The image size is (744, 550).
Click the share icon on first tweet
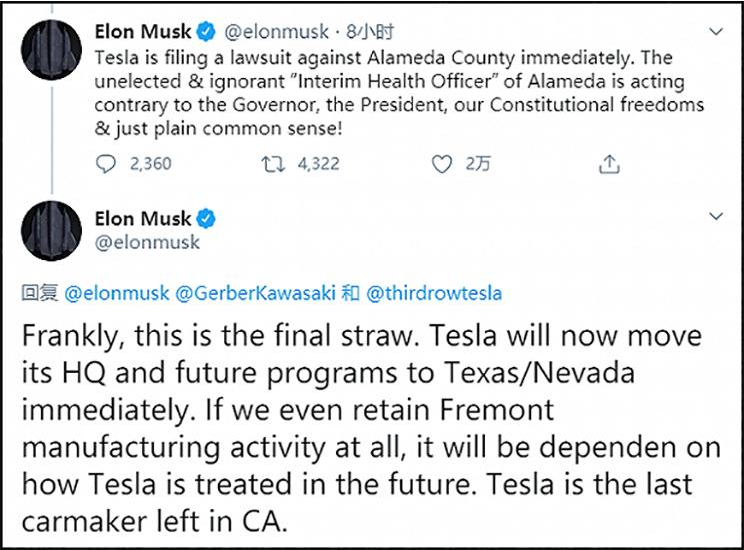click(x=610, y=164)
